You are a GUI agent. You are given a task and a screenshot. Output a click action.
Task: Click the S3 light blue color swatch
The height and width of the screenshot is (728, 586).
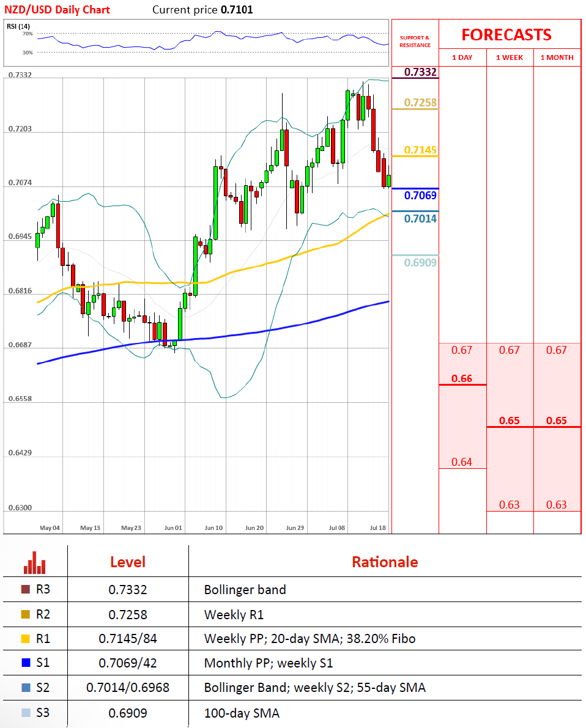[25, 713]
